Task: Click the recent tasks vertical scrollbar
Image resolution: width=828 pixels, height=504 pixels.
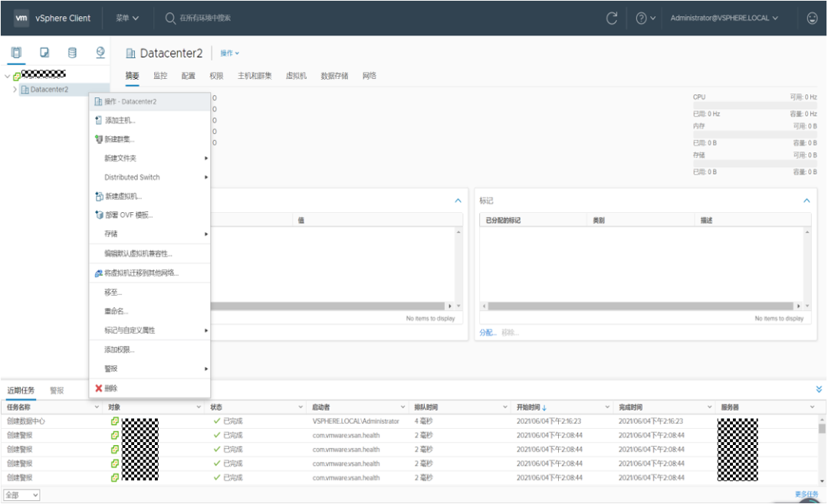Action: (x=822, y=428)
